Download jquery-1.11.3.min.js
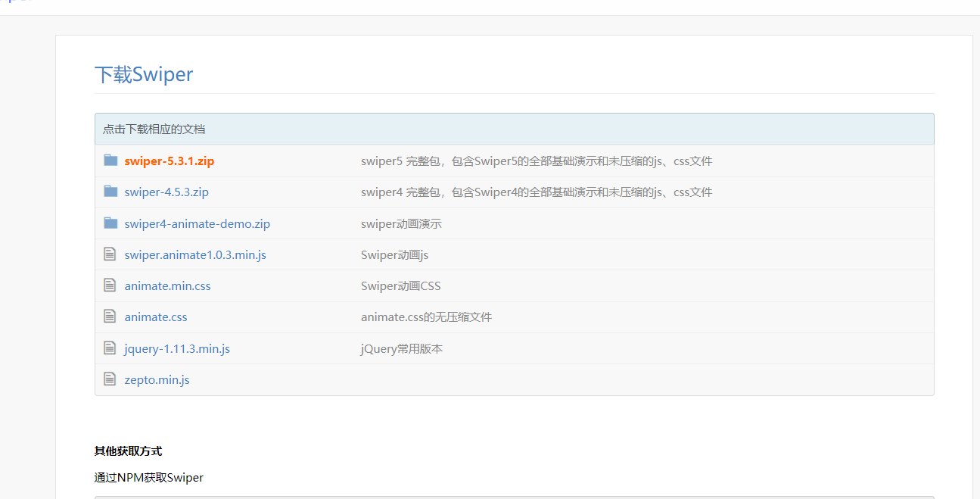This screenshot has width=980, height=499. pos(177,349)
